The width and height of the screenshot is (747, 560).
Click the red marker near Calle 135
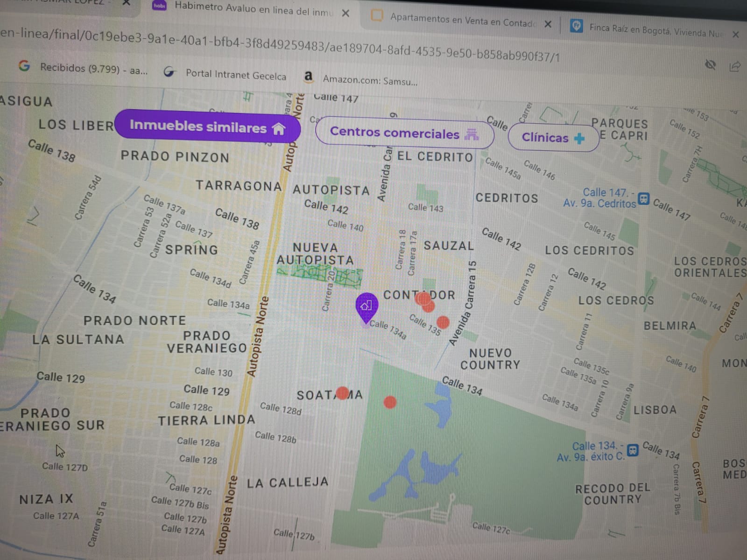443,322
